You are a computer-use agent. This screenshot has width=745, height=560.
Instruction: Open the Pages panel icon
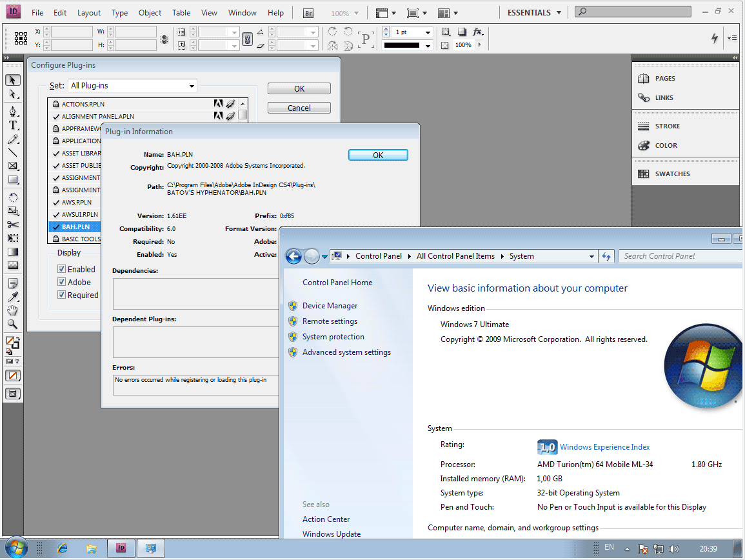(x=644, y=79)
